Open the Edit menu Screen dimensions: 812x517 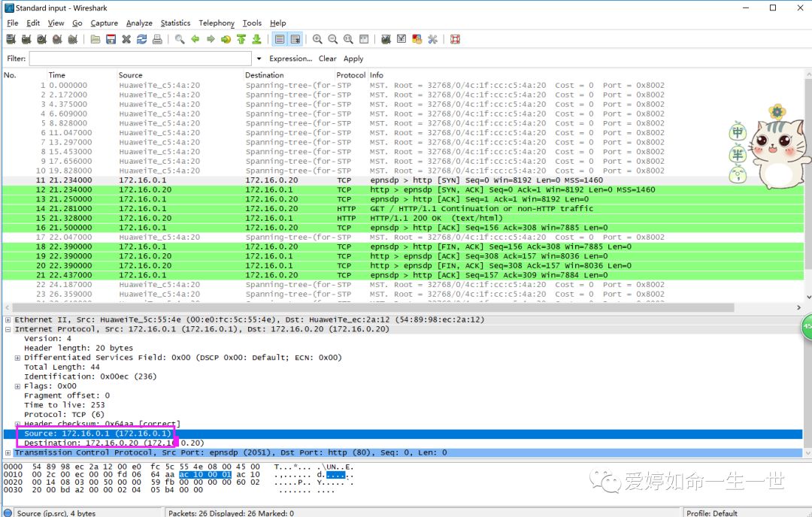pos(33,23)
